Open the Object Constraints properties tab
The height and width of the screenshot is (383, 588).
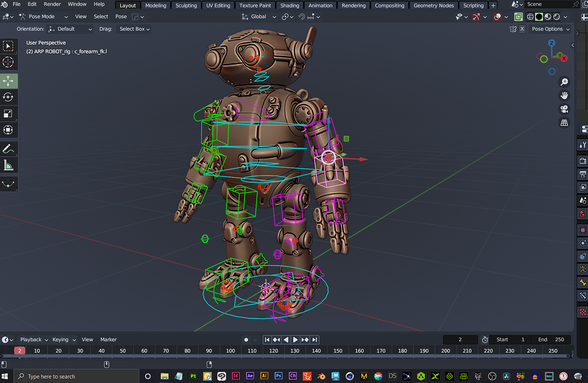(x=583, y=256)
